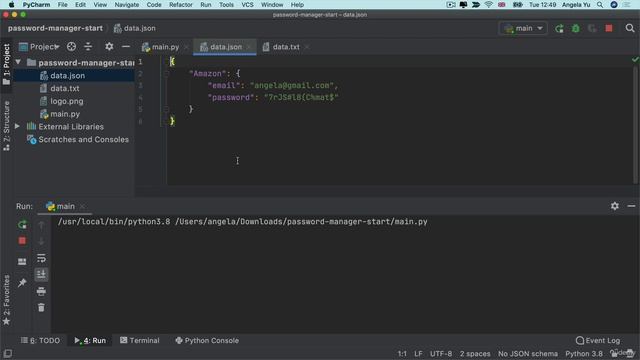The height and width of the screenshot is (360, 640).
Task: Stop the program using top-right red square
Action: [x=609, y=29]
